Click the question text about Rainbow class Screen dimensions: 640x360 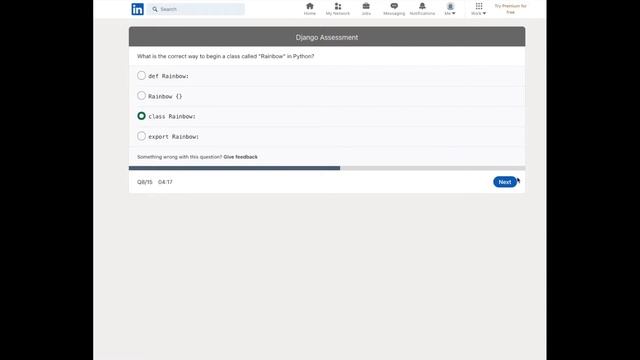point(226,56)
